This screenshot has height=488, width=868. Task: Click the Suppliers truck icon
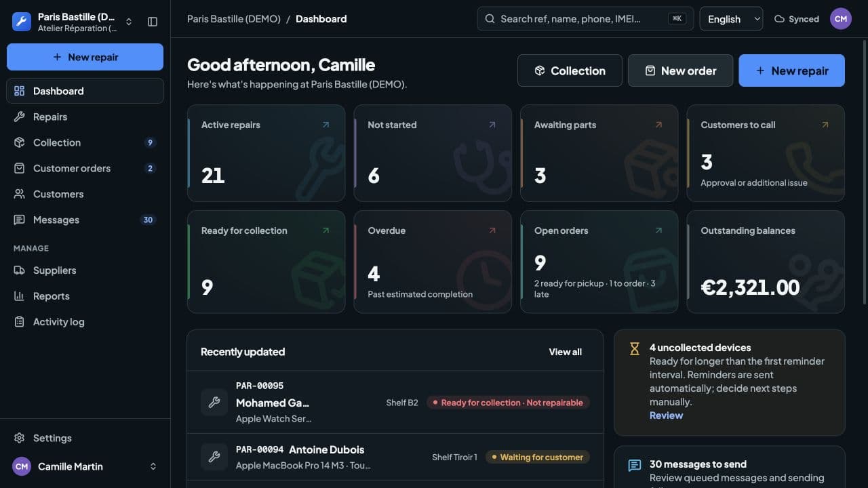click(x=20, y=270)
